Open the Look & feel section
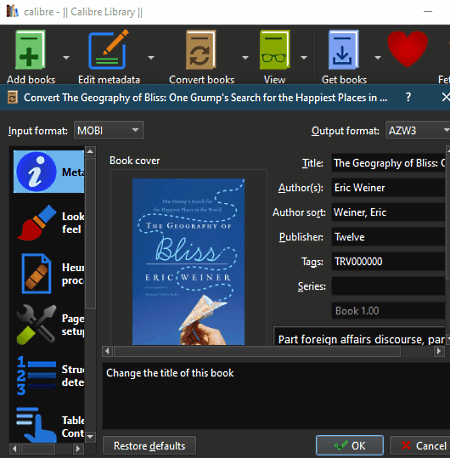Screen dimensions: 450x458 [x=49, y=223]
